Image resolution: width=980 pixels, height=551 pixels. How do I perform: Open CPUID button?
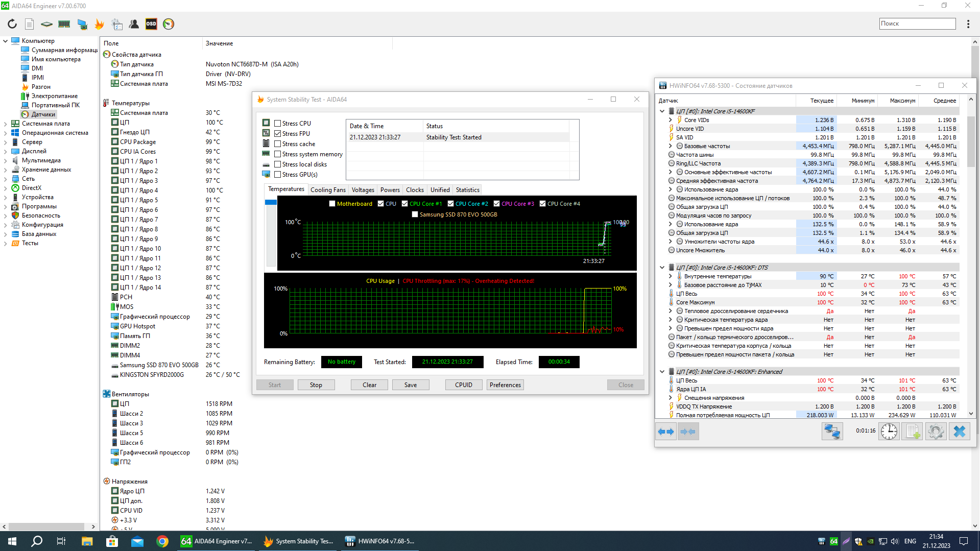[x=464, y=385]
